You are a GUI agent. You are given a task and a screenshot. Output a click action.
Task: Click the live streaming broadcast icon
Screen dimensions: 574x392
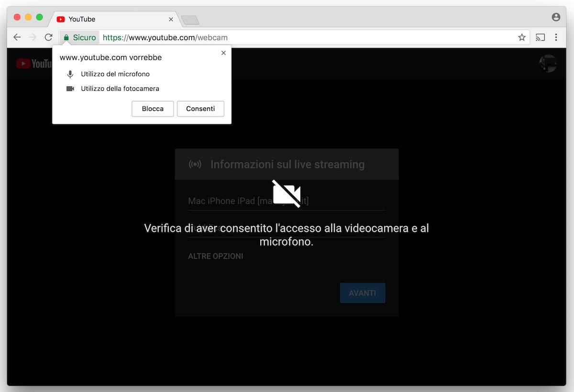[195, 164]
